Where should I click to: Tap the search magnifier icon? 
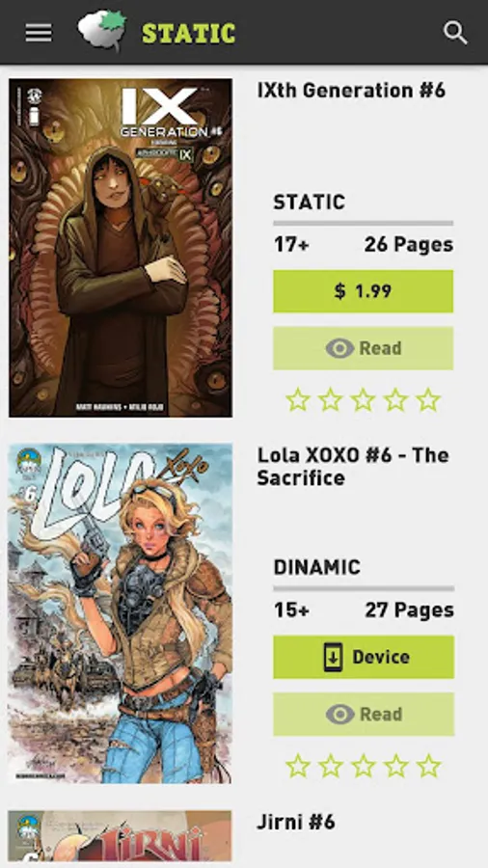[x=455, y=33]
